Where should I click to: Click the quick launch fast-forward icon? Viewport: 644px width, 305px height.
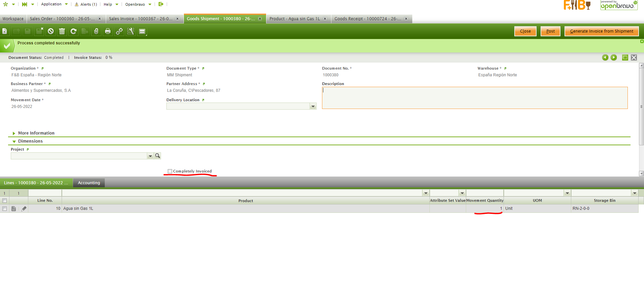pos(25,4)
